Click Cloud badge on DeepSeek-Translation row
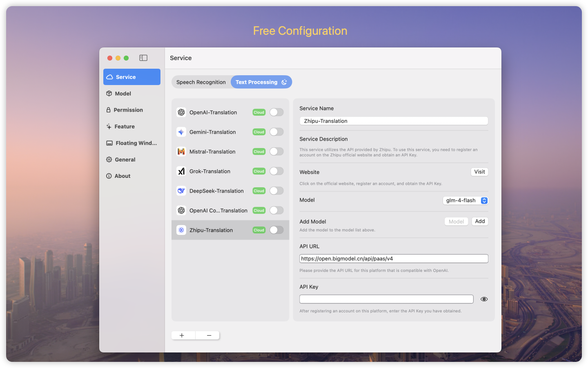 [259, 191]
